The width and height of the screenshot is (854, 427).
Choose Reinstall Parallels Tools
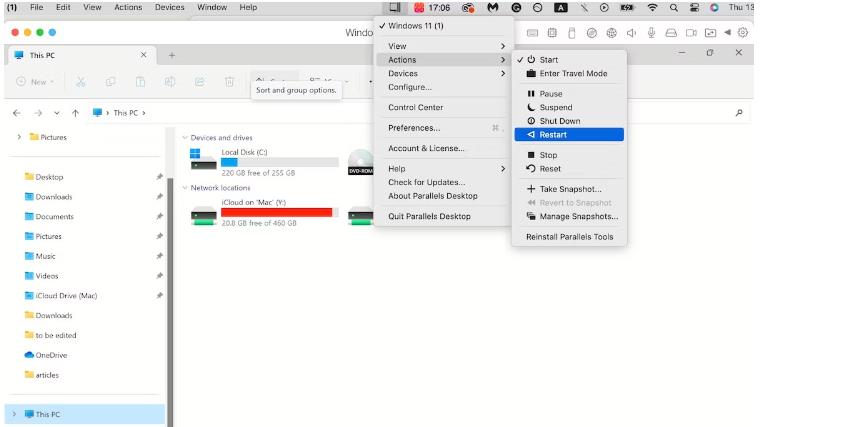point(569,237)
